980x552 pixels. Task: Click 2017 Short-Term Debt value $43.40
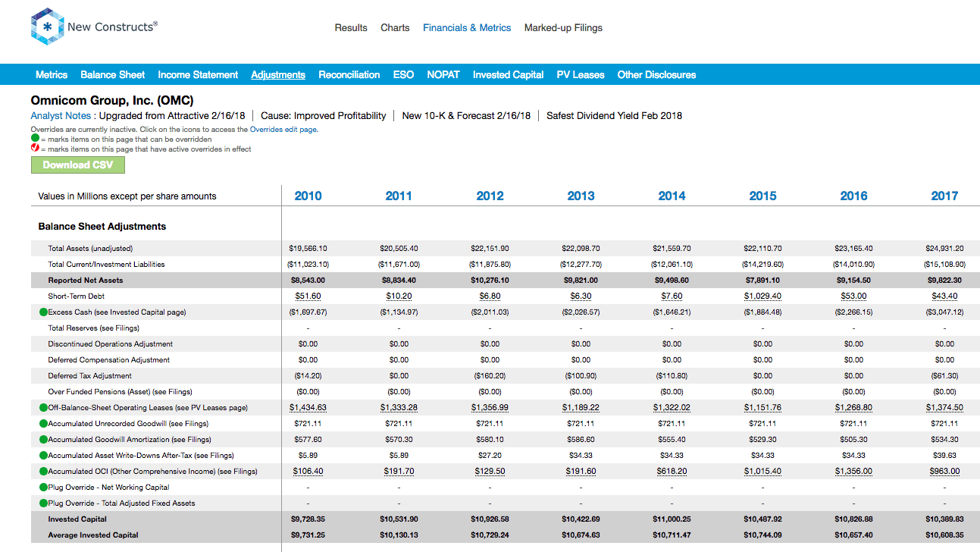pos(944,296)
